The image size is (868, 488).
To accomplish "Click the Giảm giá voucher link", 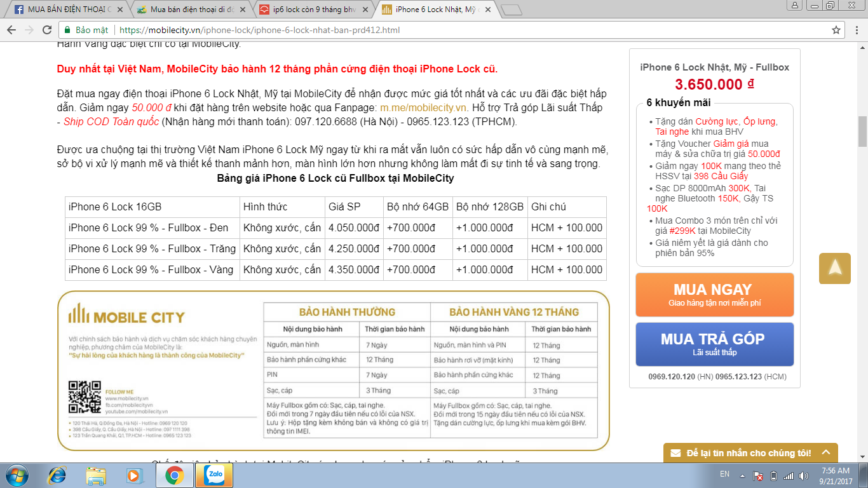I will tap(731, 144).
